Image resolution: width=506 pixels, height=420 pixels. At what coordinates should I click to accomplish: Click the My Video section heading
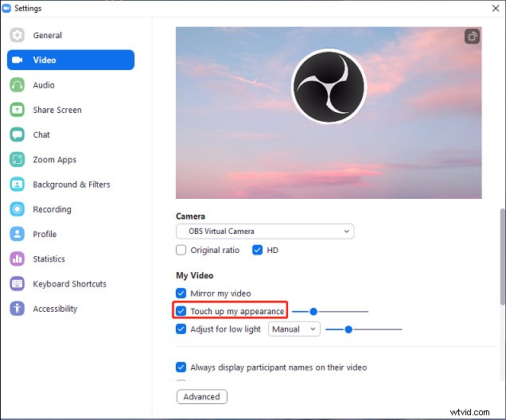[195, 275]
